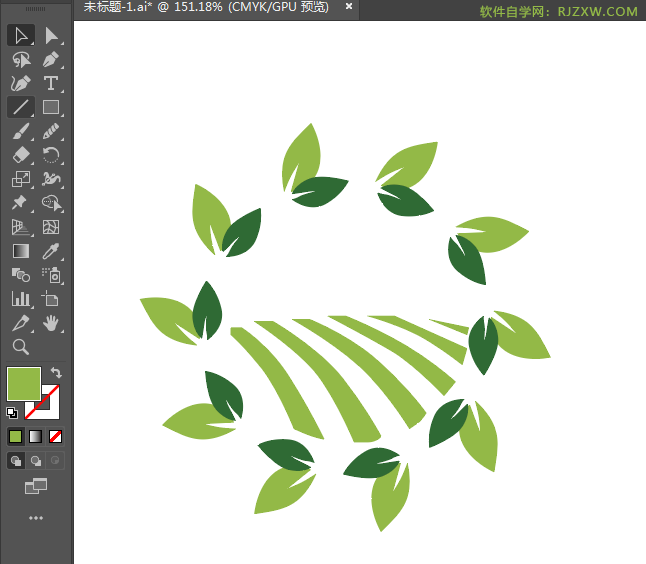Viewport: 646px width, 564px height.
Task: Activate the Zoom magnifier tool
Action: (21, 347)
